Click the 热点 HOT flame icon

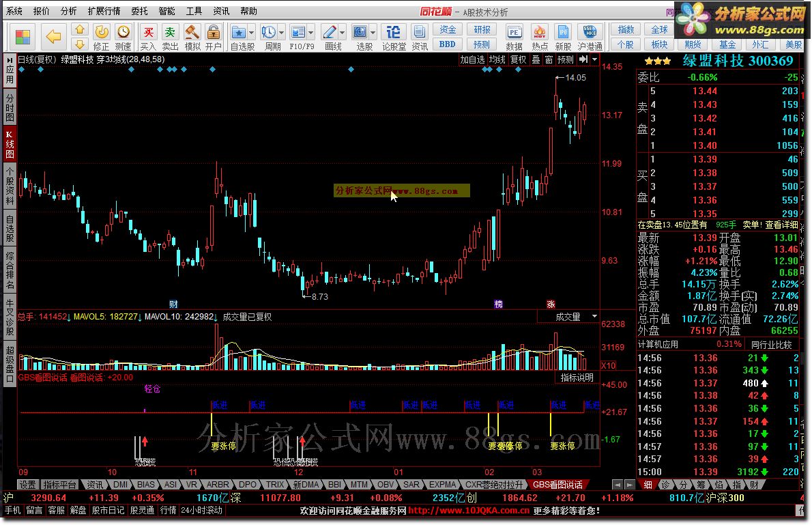540,32
